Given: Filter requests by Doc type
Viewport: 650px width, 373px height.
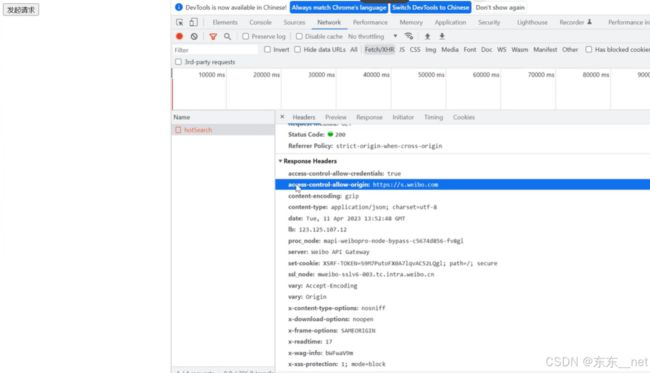Looking at the screenshot, I should click(x=487, y=49).
